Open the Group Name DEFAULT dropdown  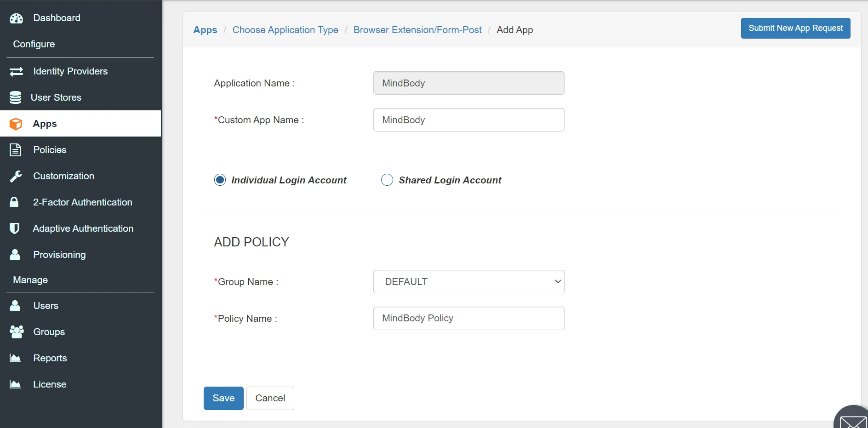point(468,281)
